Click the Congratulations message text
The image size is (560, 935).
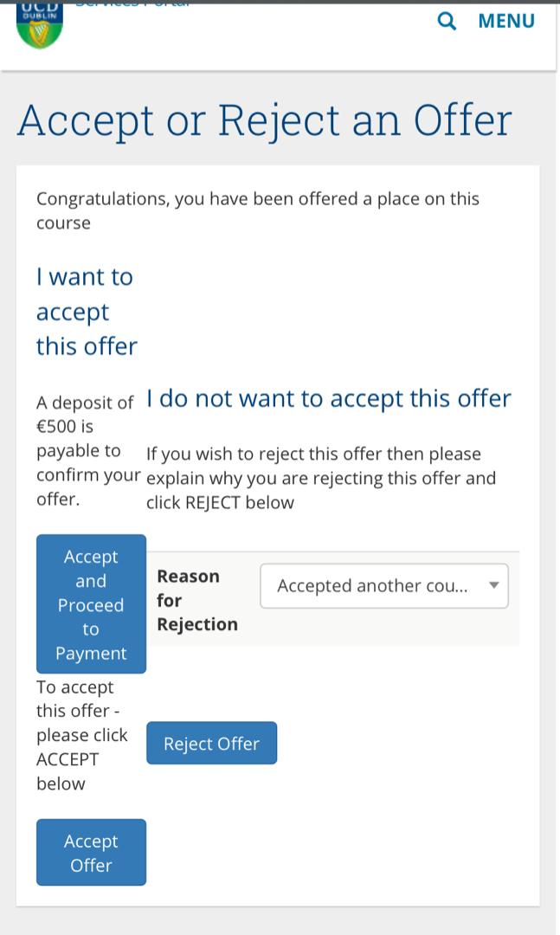coord(258,210)
